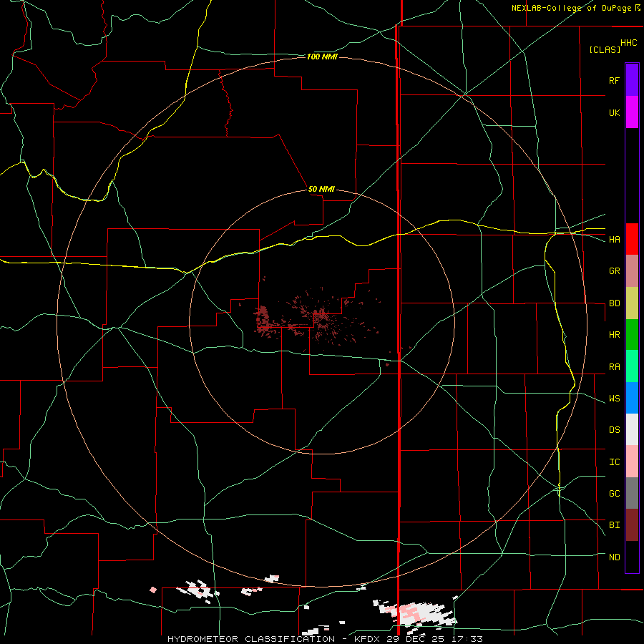This screenshot has width=644, height=644.
Task: Click the BD yellow legend swatch
Action: [632, 303]
